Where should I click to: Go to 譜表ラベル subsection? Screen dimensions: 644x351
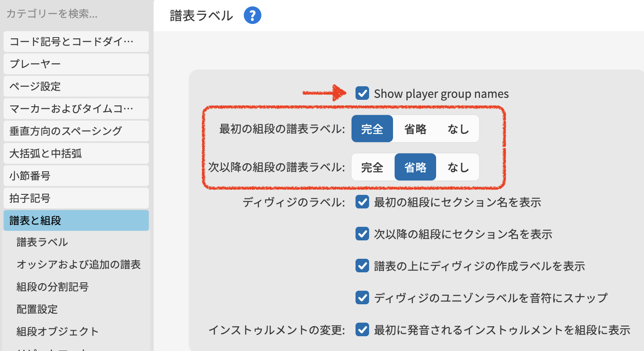[x=42, y=242]
